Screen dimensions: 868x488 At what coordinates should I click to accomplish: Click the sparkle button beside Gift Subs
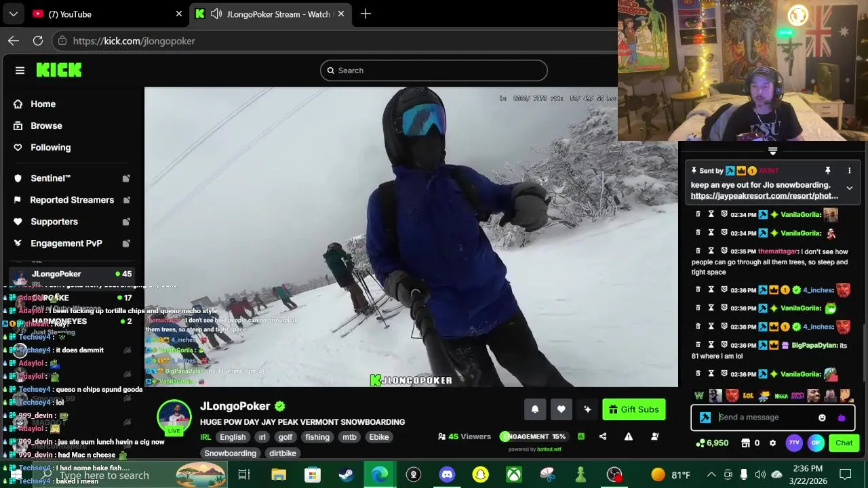[x=587, y=409]
